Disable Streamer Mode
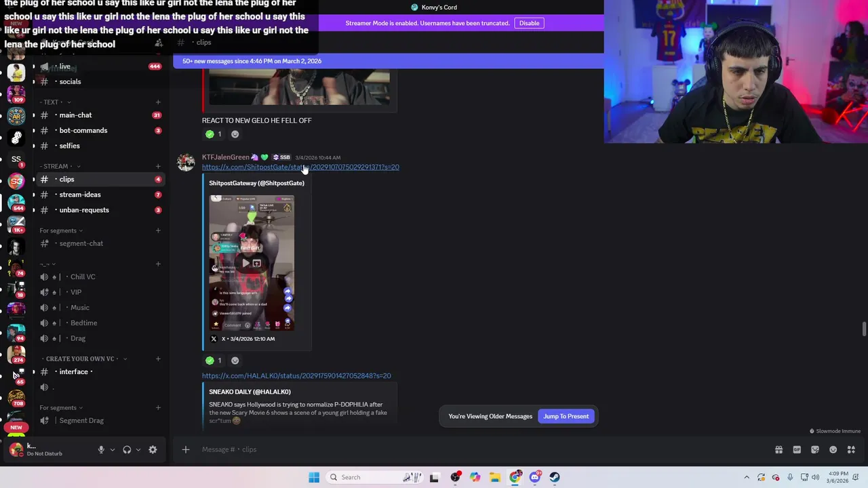This screenshot has width=868, height=488. click(x=529, y=23)
